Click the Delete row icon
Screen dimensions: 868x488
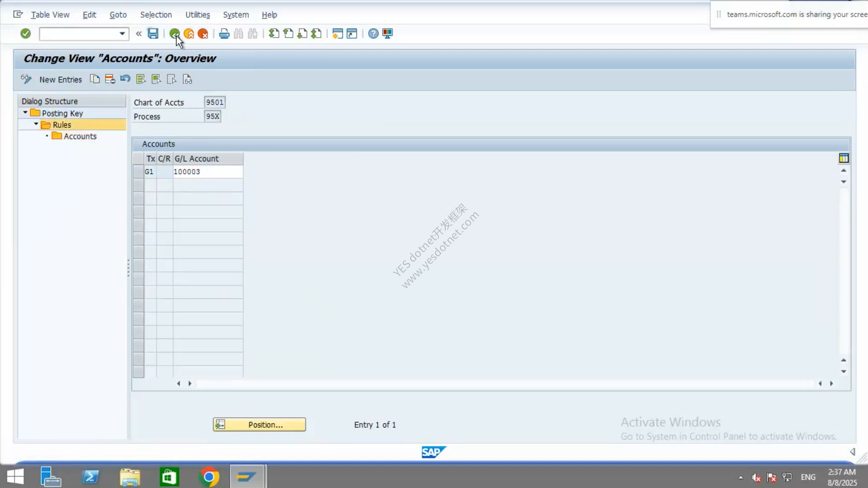(x=110, y=79)
